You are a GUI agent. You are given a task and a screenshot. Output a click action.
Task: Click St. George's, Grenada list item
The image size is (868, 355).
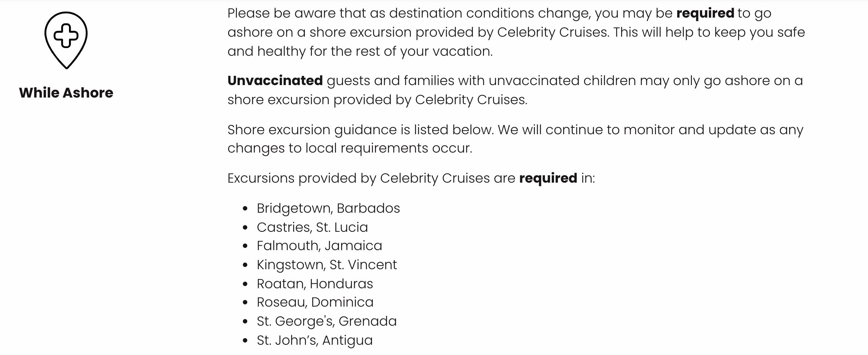click(x=327, y=321)
